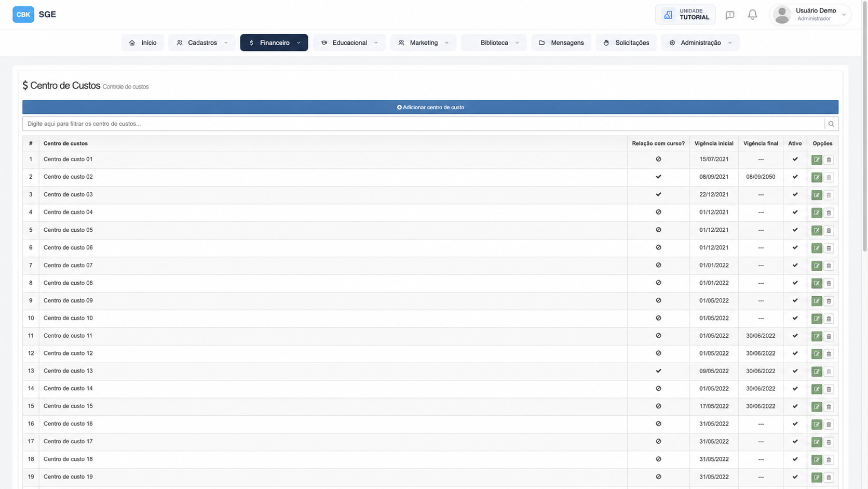Edit Centro de custo 07 row
The width and height of the screenshot is (868, 489).
817,266
